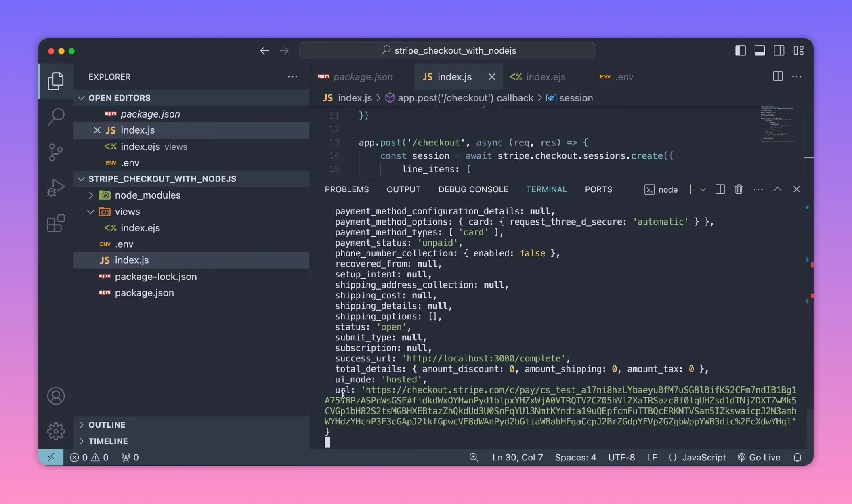This screenshot has width=852, height=504.
Task: Open the Search view
Action: pyautogui.click(x=56, y=116)
